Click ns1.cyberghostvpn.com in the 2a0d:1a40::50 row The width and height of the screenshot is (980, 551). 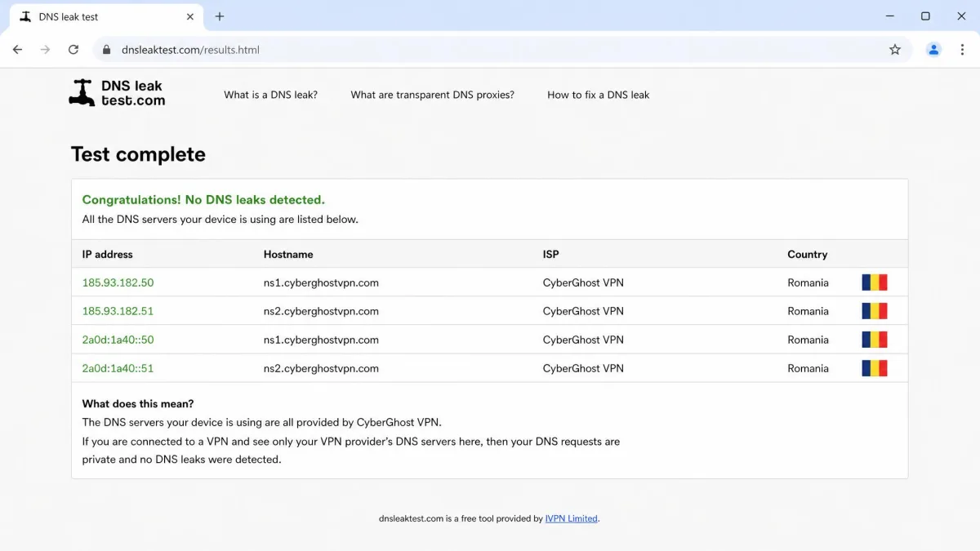tap(321, 340)
